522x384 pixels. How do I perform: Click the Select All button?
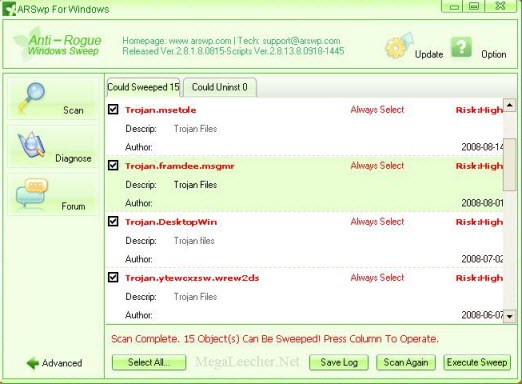149,362
